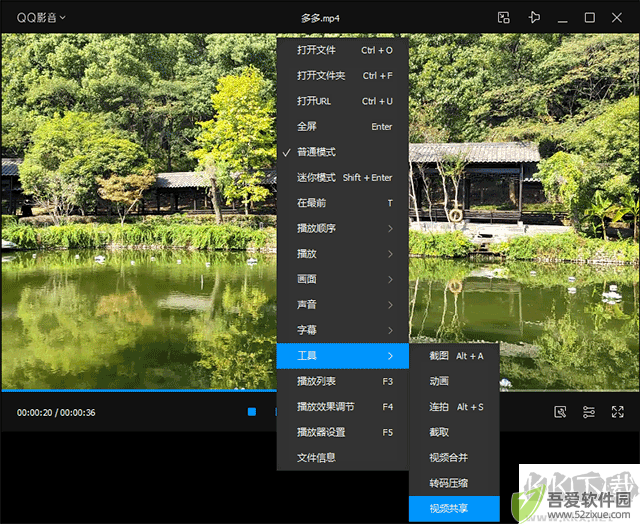The height and width of the screenshot is (524, 640).
Task: Switch to 迷你模式 in the menu
Action: click(343, 178)
